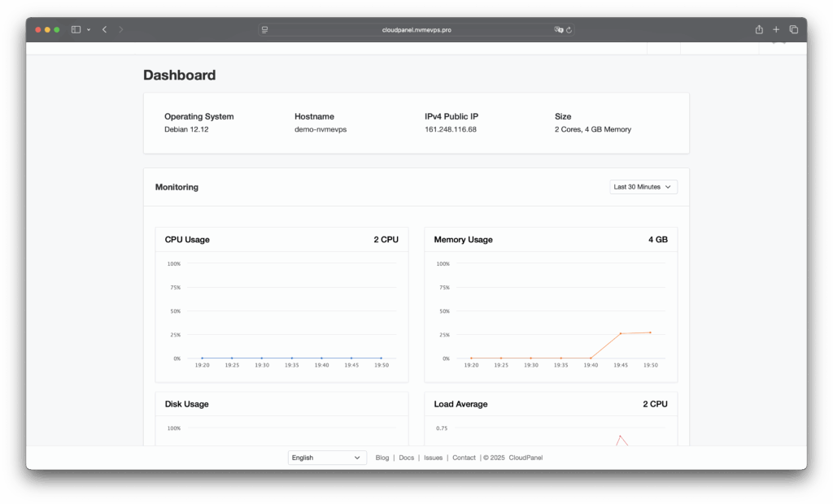833x504 pixels.
Task: Click the 19:50 point on CPU Usage chart
Action: pos(381,358)
